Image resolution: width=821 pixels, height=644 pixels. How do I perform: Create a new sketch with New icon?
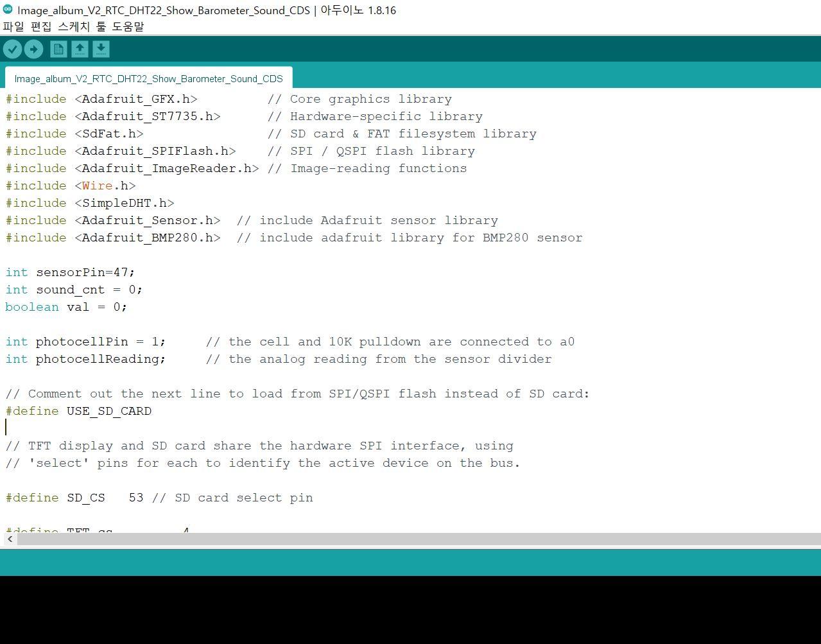58,49
